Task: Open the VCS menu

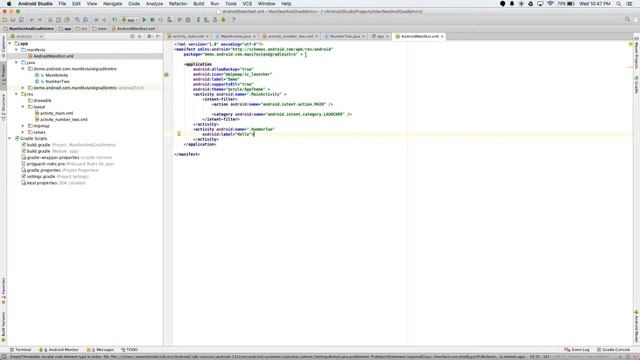Action: click(247, 4)
